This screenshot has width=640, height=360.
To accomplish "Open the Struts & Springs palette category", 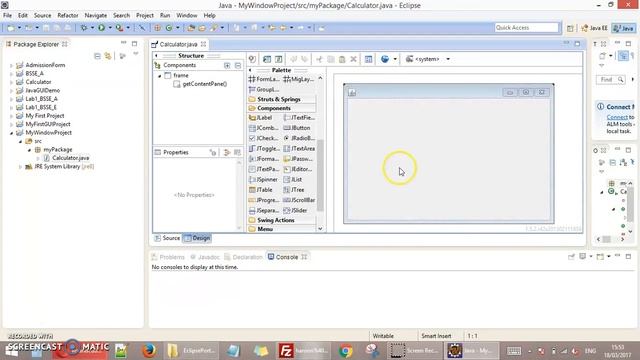I will pyautogui.click(x=281, y=99).
